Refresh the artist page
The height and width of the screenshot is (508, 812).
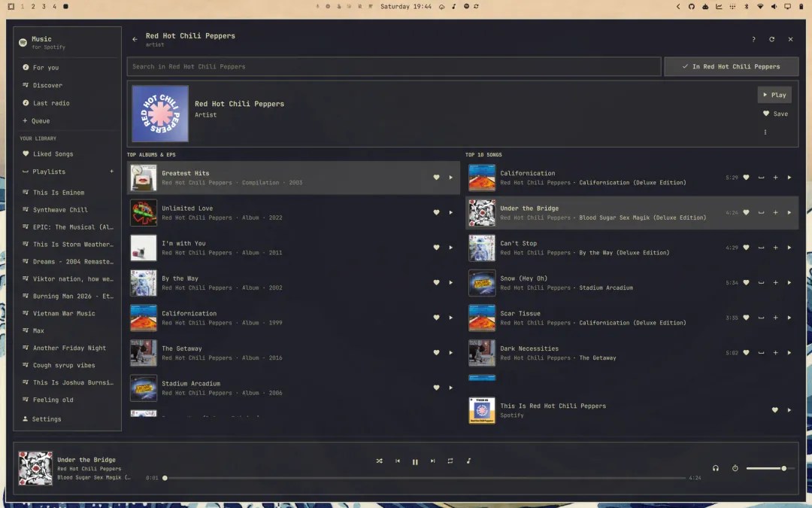click(x=771, y=39)
